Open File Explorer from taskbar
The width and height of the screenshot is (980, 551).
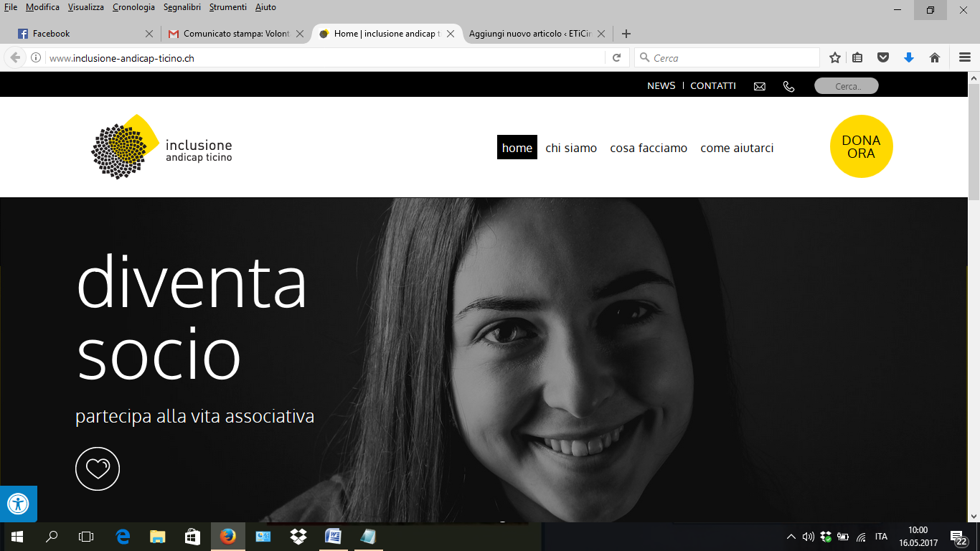158,537
